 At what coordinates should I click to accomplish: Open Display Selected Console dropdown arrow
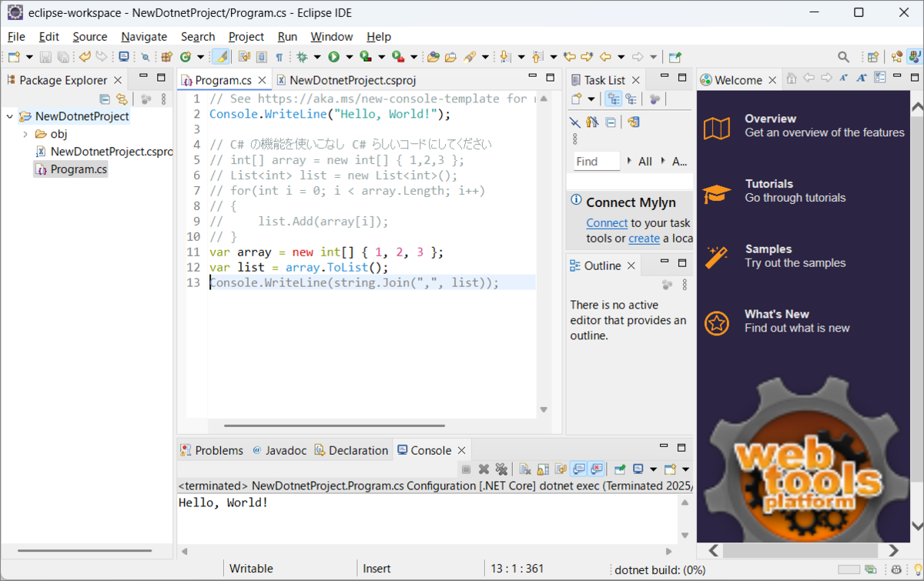point(653,469)
